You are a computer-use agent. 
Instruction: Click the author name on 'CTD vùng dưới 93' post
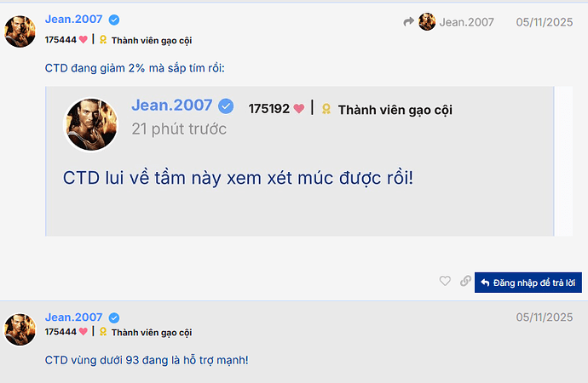point(73,317)
